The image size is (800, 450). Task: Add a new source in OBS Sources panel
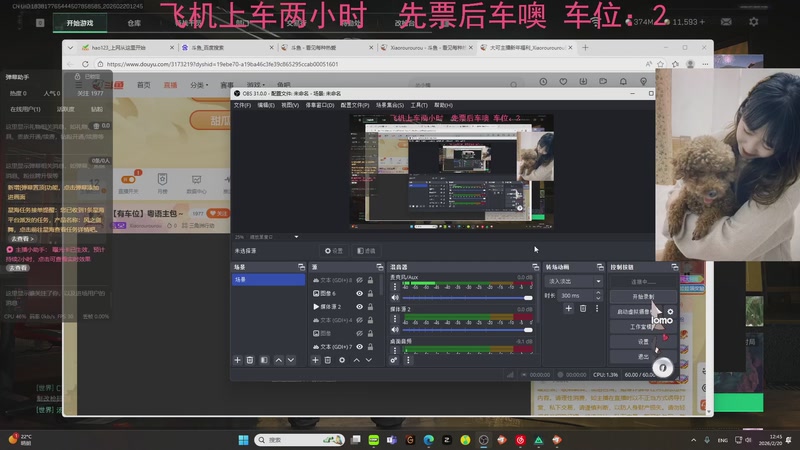[x=315, y=360]
